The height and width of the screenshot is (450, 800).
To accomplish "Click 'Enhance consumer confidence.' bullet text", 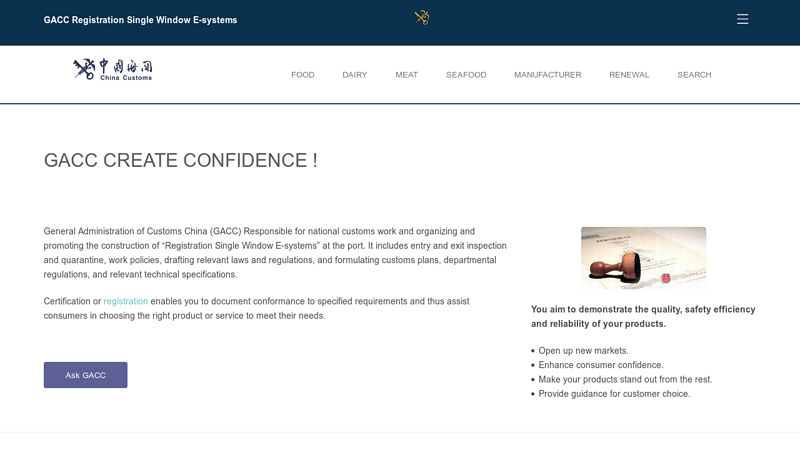I will click(x=601, y=365).
